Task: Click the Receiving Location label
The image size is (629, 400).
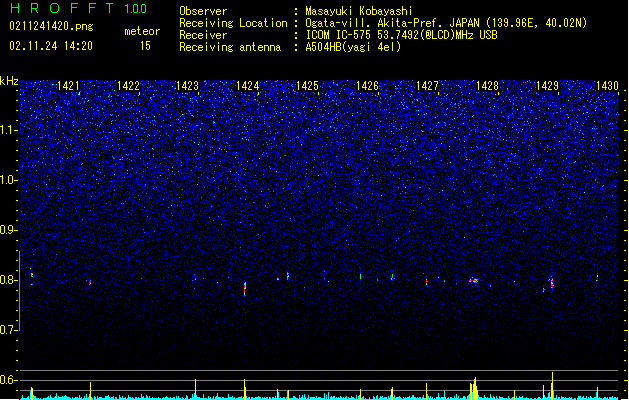Action: click(x=233, y=23)
